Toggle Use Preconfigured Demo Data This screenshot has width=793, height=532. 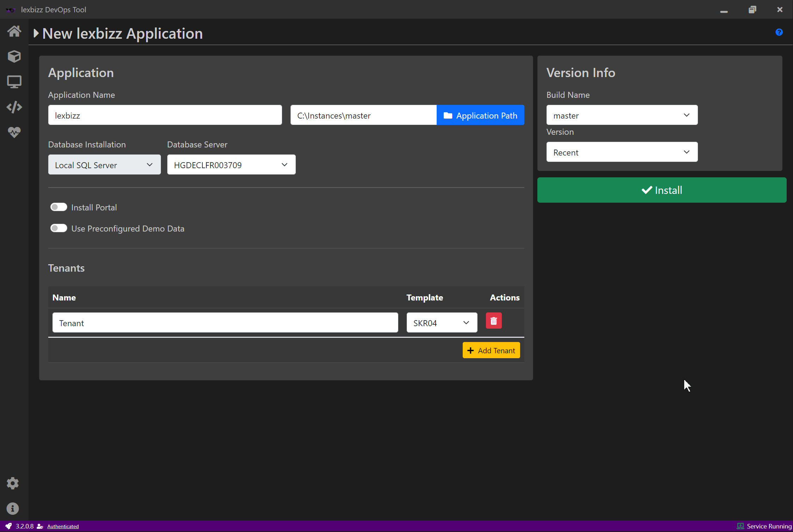(58, 228)
